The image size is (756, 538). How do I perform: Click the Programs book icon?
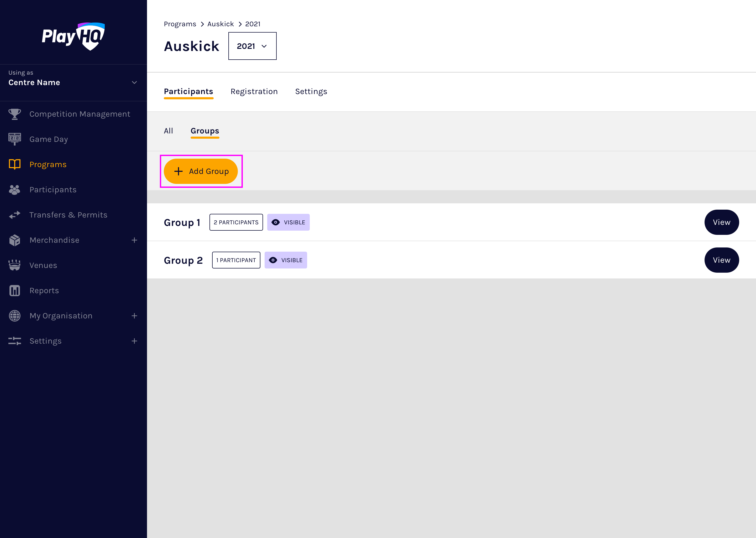14,164
